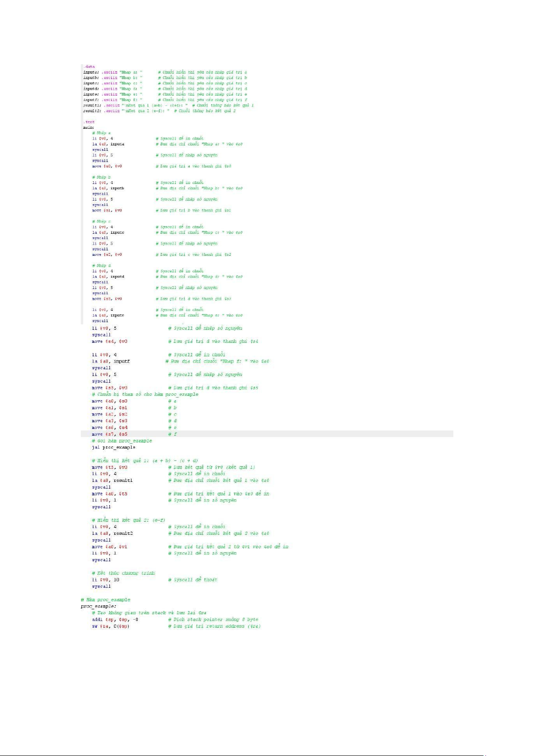Click the 'move $a0, $v1' instruction
The image size is (535, 756).
click(x=110, y=547)
